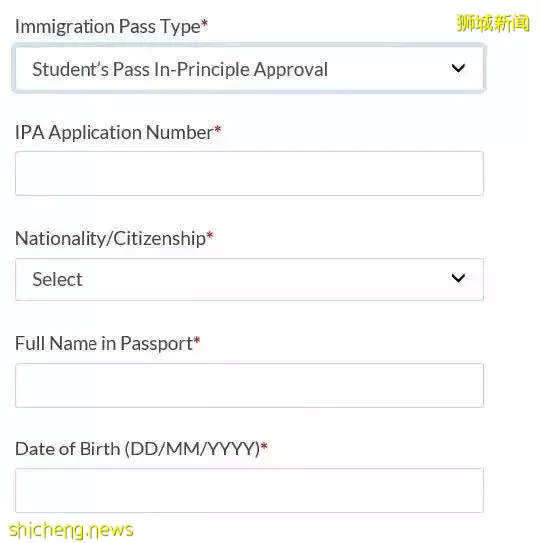Click the Nationality/Citizenship dropdown chevron

point(458,278)
